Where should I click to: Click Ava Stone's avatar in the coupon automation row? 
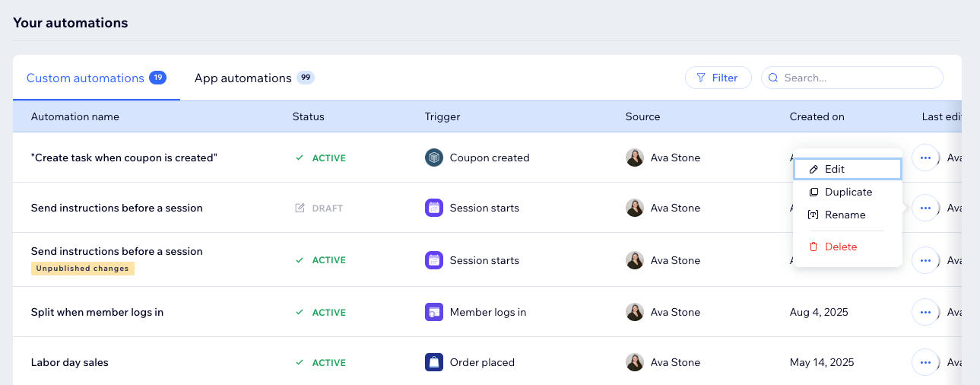click(634, 157)
